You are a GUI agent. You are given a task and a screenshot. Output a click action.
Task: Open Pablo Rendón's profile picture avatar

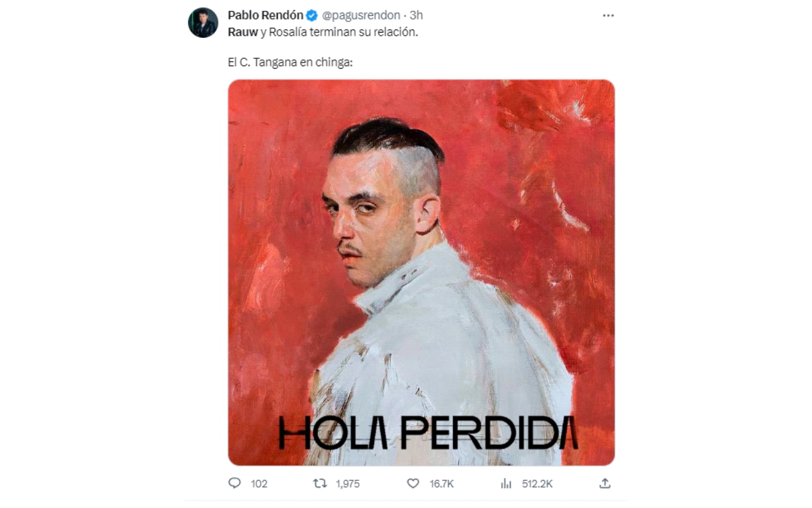pyautogui.click(x=203, y=22)
